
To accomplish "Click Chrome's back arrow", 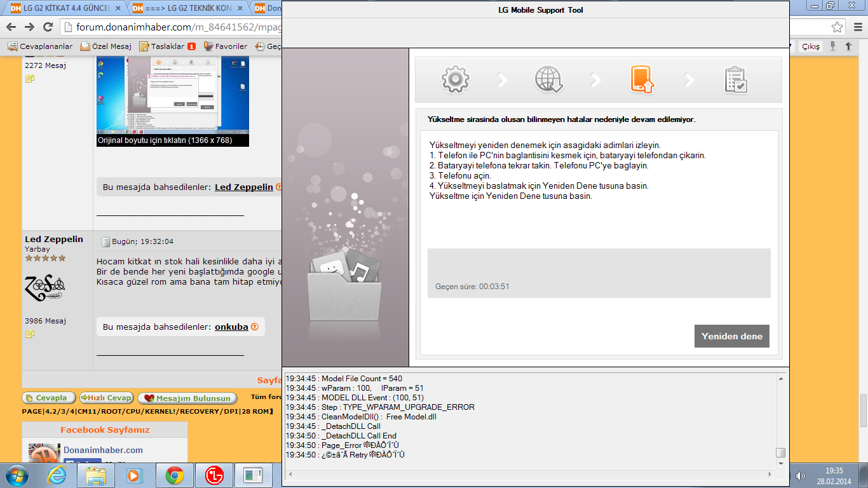I will point(11,27).
